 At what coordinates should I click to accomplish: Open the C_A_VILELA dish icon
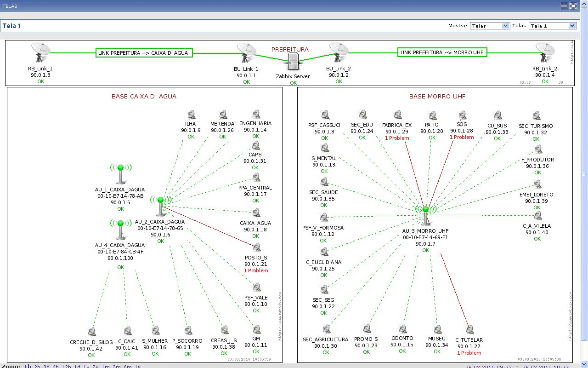click(x=537, y=216)
